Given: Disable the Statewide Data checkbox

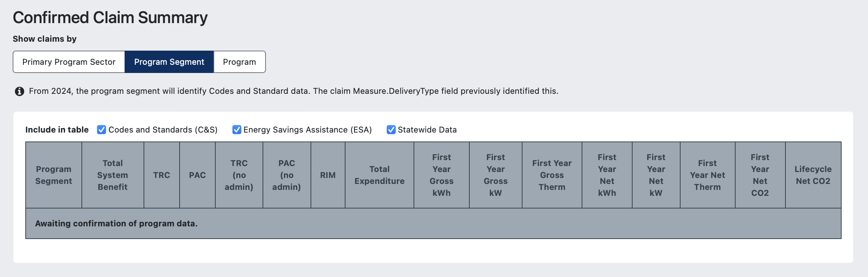Looking at the screenshot, I should 391,130.
